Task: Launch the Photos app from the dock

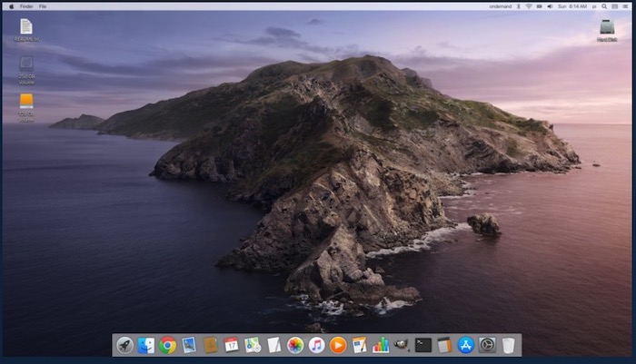Action: (x=295, y=345)
